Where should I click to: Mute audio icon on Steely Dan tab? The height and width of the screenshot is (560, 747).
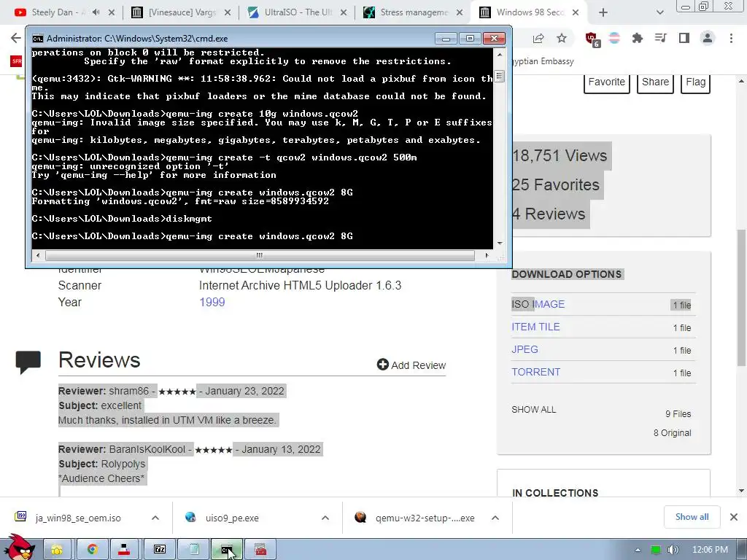96,12
